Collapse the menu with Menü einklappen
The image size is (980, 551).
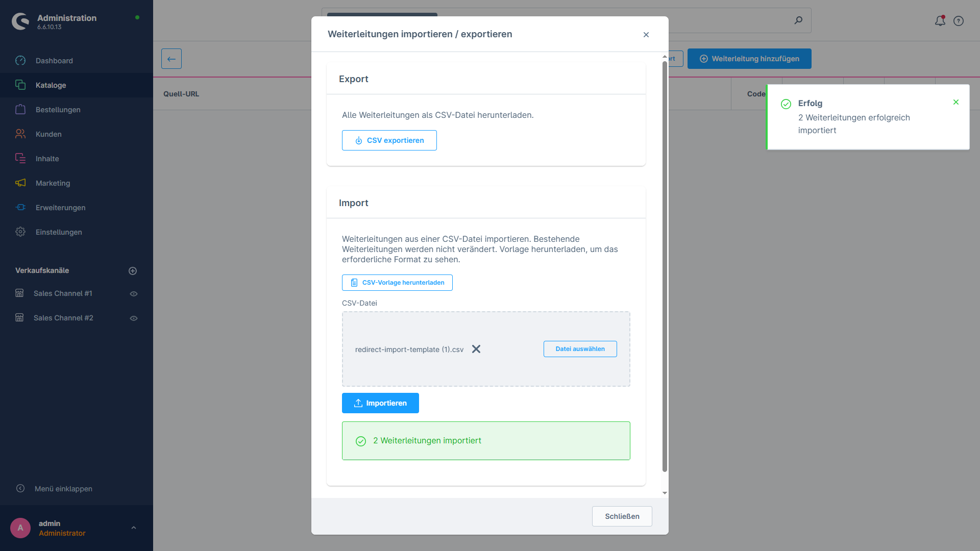click(63, 489)
